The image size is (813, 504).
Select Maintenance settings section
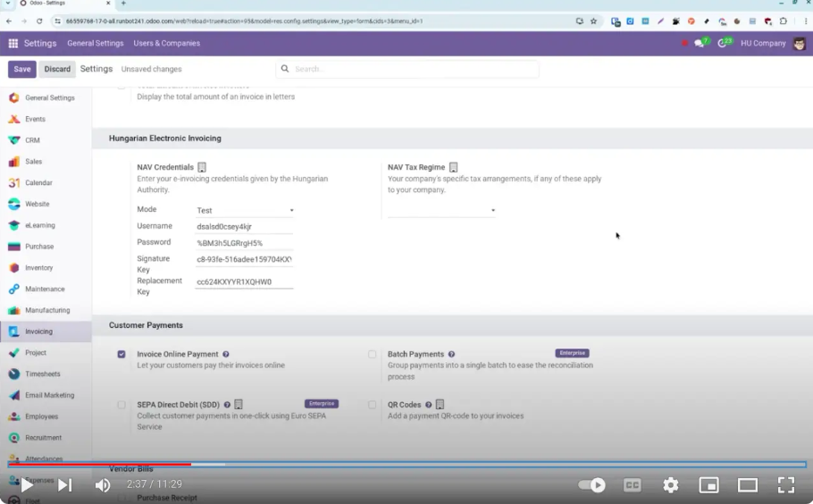click(x=46, y=289)
